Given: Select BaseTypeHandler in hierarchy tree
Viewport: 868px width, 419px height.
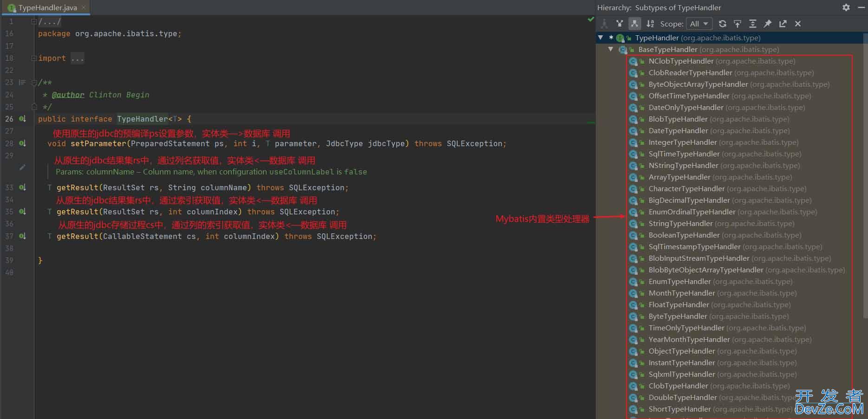Looking at the screenshot, I should (x=729, y=49).
